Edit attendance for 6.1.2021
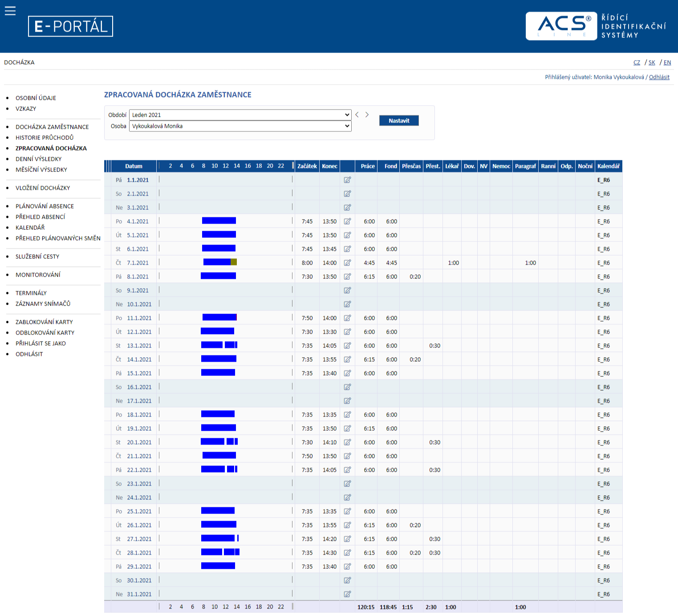Screen dimensions: 678x616 347,249
